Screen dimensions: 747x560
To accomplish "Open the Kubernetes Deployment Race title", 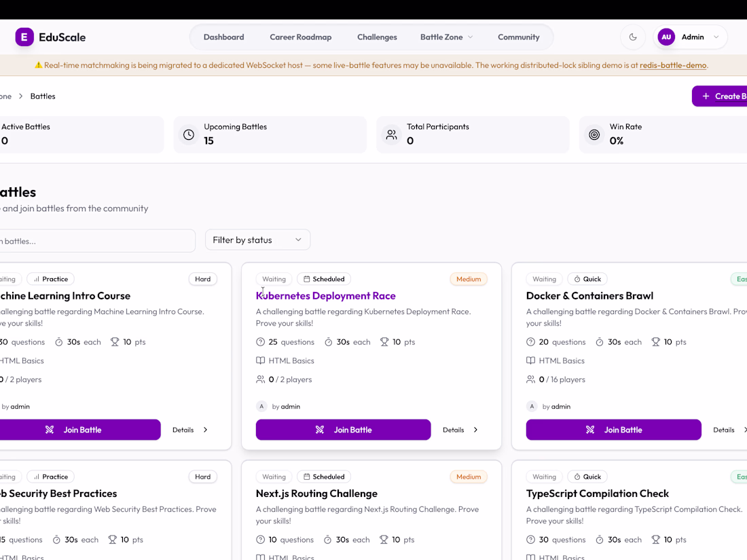I will tap(326, 296).
